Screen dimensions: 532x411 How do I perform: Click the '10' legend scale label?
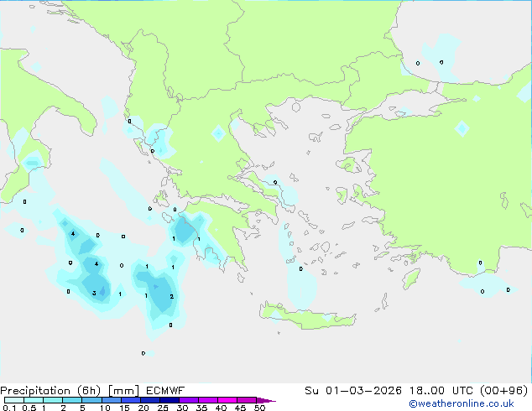(x=105, y=408)
